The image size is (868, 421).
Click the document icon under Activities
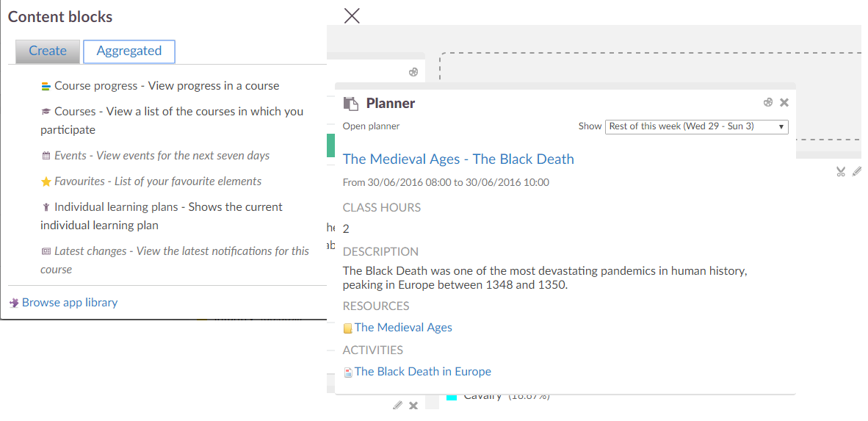(348, 373)
